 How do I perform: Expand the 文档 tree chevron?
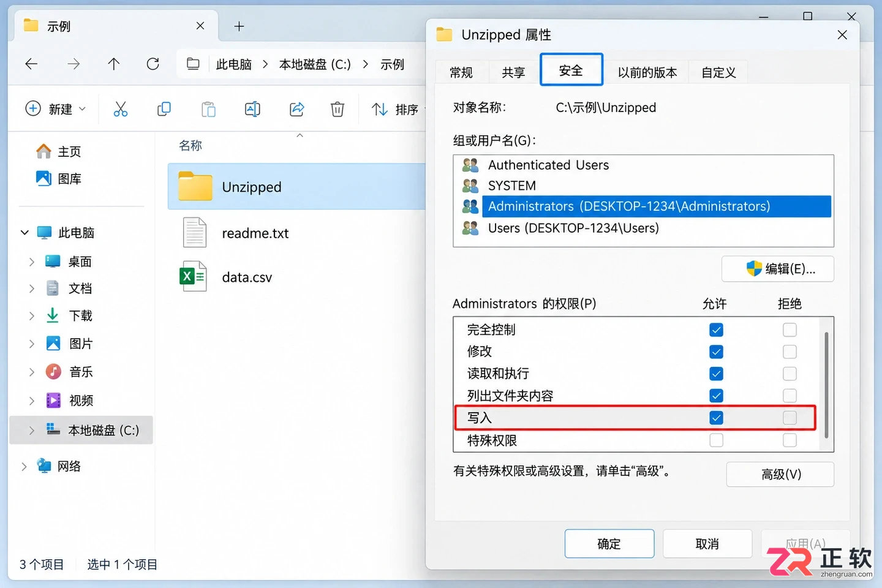pos(31,288)
